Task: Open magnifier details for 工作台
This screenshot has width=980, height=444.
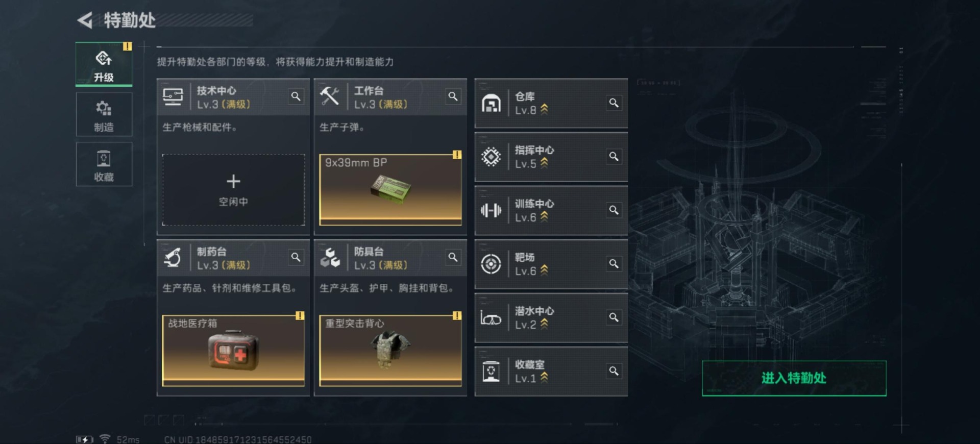Action: coord(453,96)
